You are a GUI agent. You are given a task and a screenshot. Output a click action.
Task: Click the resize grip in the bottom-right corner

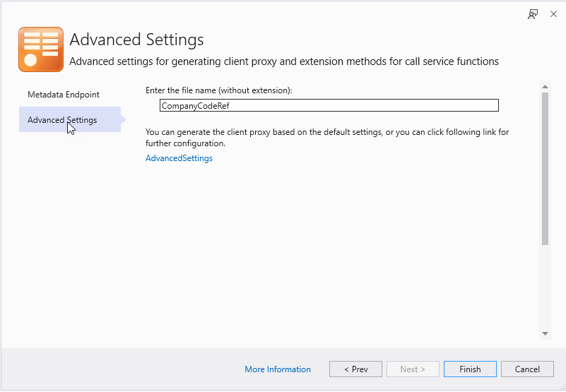pos(562,388)
